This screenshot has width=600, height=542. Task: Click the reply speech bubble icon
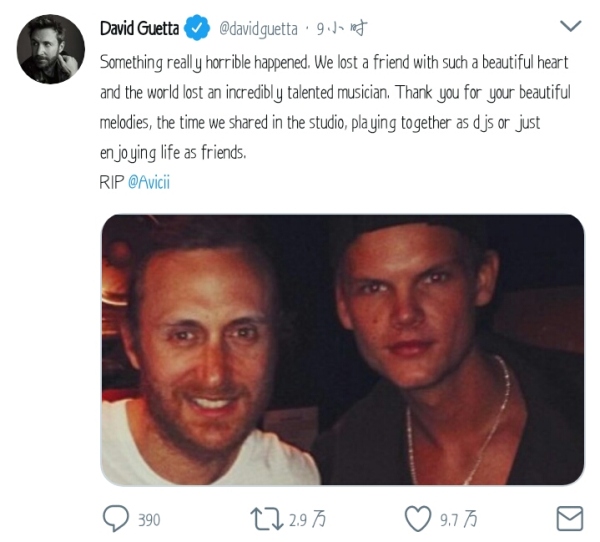pyautogui.click(x=117, y=519)
